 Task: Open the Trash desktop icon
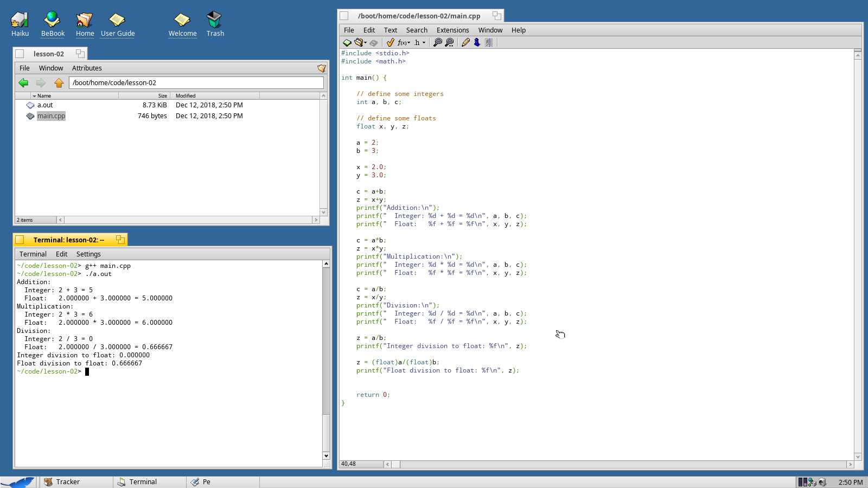pyautogui.click(x=215, y=24)
